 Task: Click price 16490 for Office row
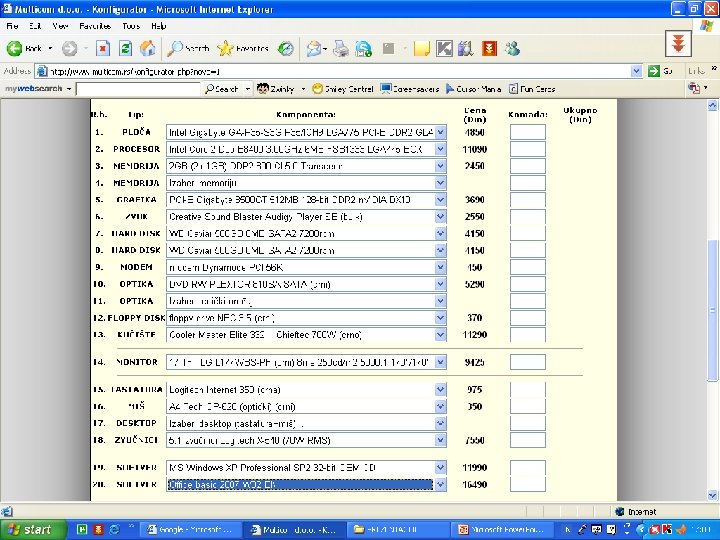(x=475, y=484)
